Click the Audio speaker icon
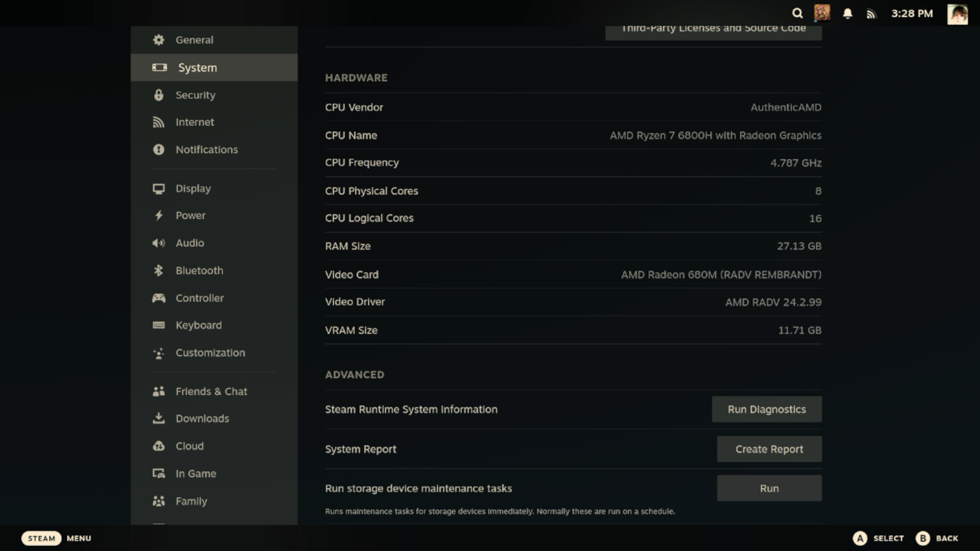The width and height of the screenshot is (980, 551). [159, 243]
